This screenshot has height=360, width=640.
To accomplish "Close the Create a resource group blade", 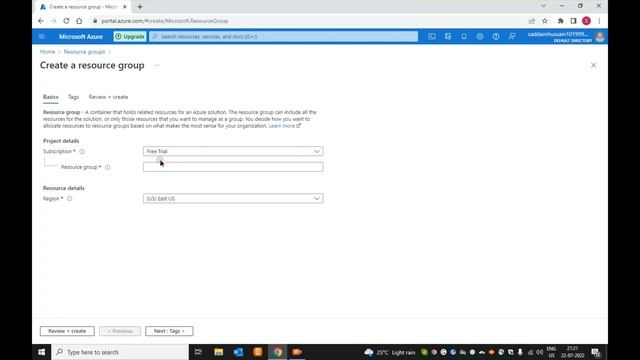I will click(x=593, y=65).
